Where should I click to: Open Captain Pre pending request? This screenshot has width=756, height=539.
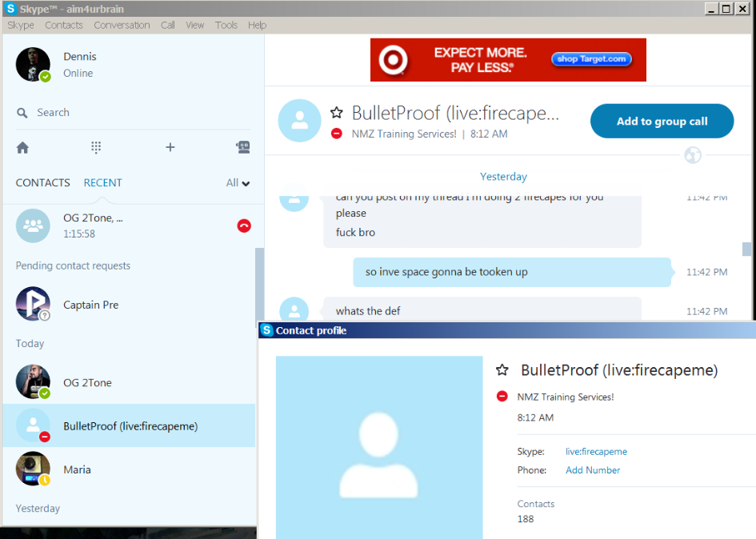[129, 304]
